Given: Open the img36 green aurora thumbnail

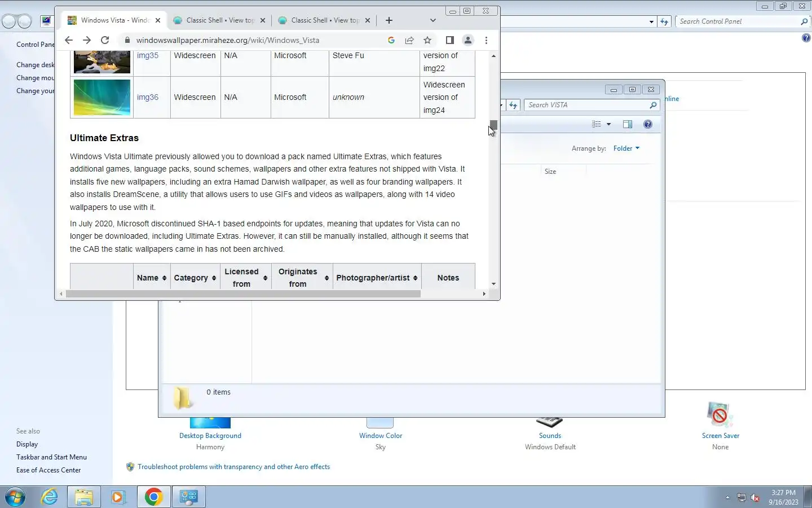Looking at the screenshot, I should pyautogui.click(x=102, y=97).
